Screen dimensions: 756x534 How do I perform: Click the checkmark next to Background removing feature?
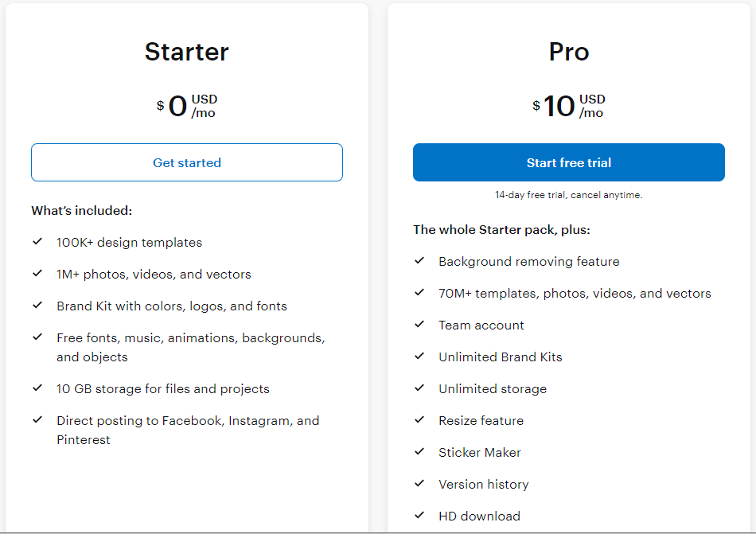419,261
